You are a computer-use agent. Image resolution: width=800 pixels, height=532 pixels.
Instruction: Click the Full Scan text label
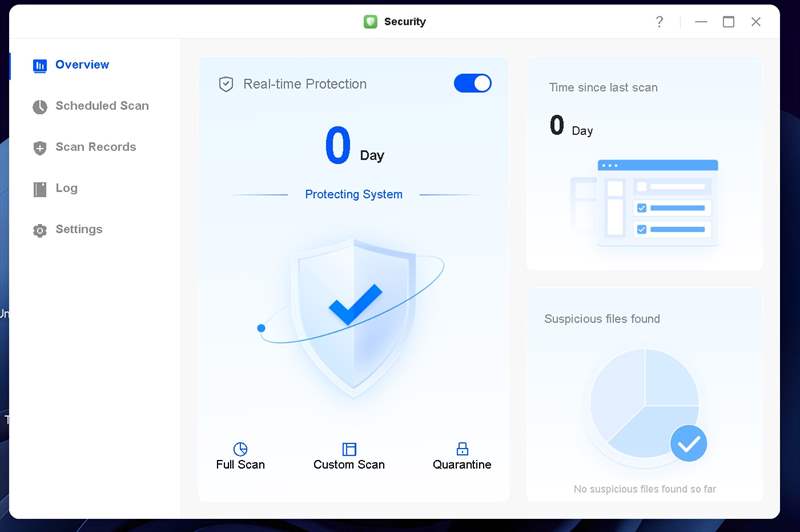click(x=240, y=465)
